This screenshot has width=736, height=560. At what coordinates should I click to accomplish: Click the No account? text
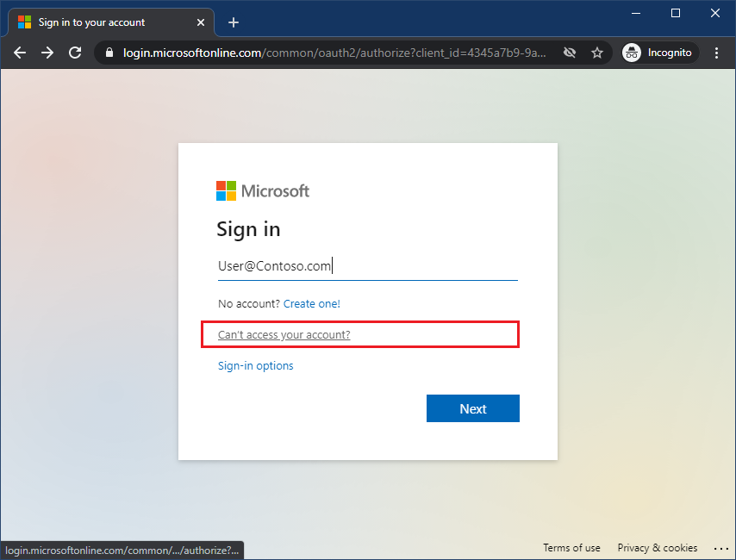pyautogui.click(x=249, y=304)
